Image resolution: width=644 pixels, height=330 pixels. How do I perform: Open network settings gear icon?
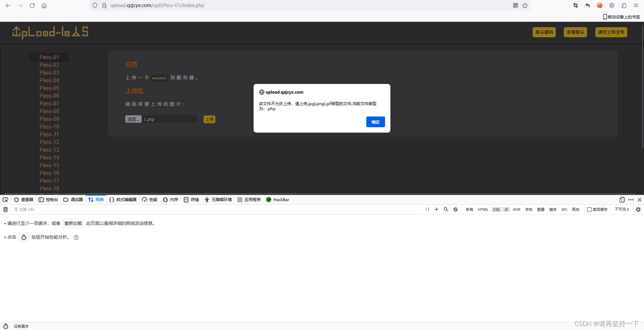[638, 209]
